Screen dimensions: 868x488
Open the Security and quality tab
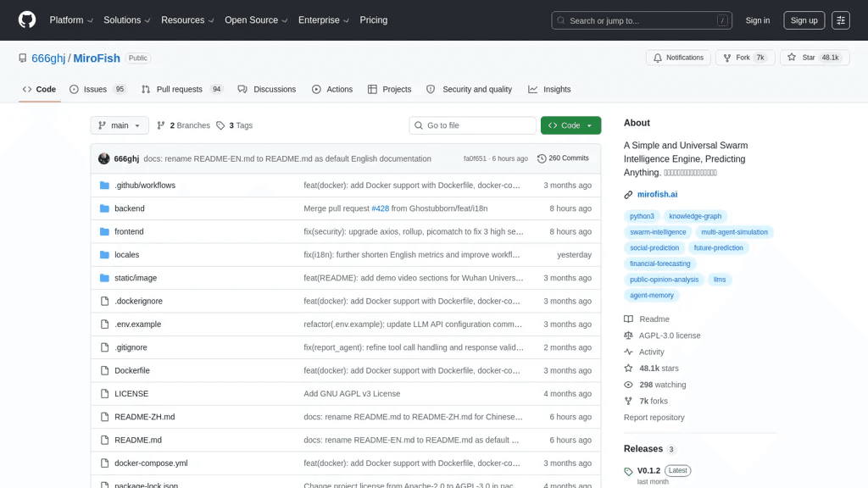[x=470, y=89]
